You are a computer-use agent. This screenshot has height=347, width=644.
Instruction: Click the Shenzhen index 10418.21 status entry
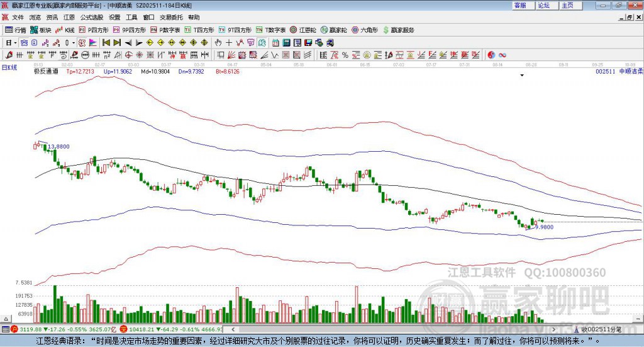pyautogui.click(x=171, y=329)
